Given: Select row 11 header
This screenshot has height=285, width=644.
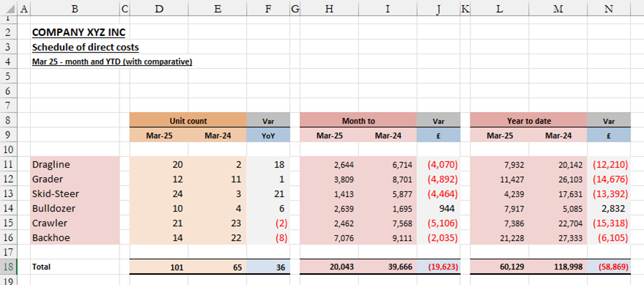Looking at the screenshot, I should tap(9, 165).
